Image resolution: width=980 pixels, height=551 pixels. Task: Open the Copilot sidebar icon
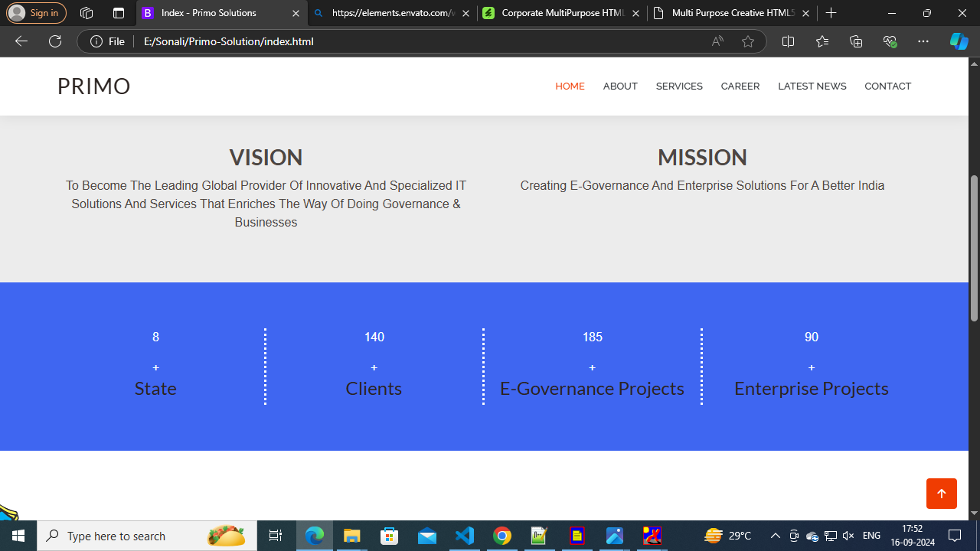coord(959,41)
